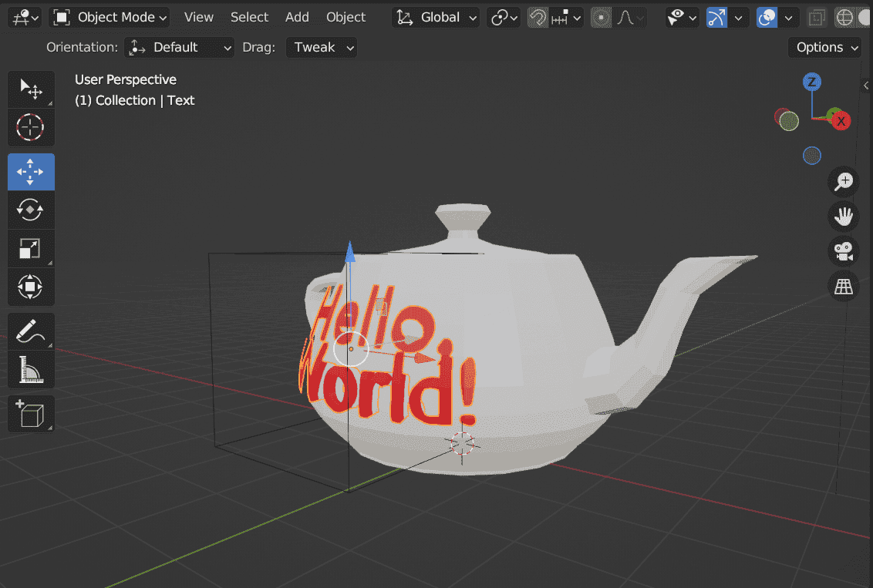This screenshot has height=588, width=873.
Task: Open Drag Tweak dropdown
Action: [x=322, y=47]
